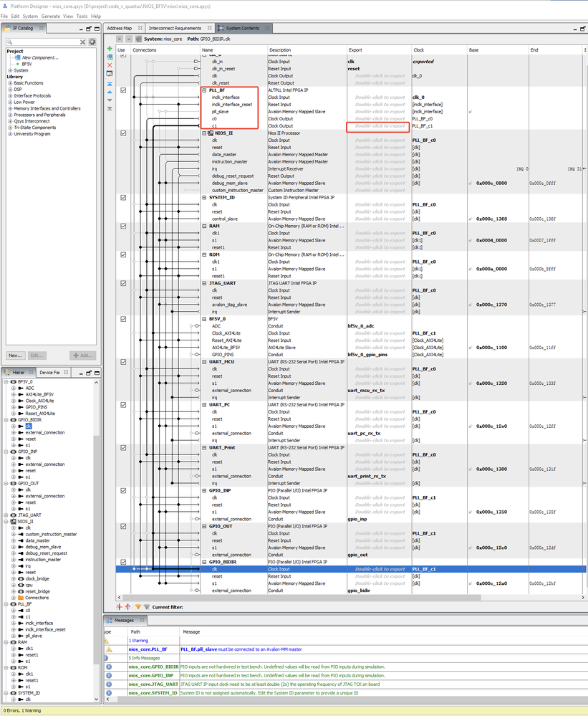Toggle the Use checkbox for RAM
588x716 pixels.
coord(123,226)
